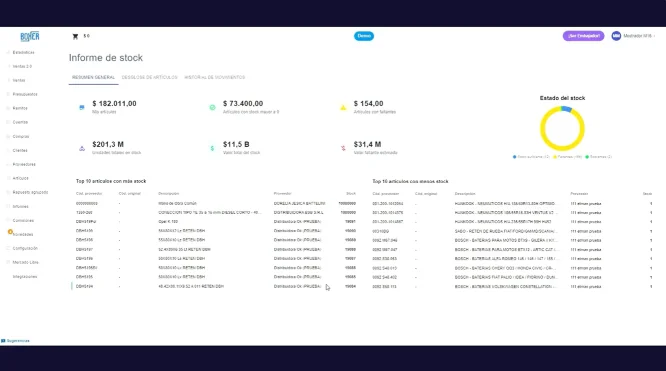The image size is (666, 371).
Task: Click the blue segment of the donut chart
Action: click(x=566, y=109)
